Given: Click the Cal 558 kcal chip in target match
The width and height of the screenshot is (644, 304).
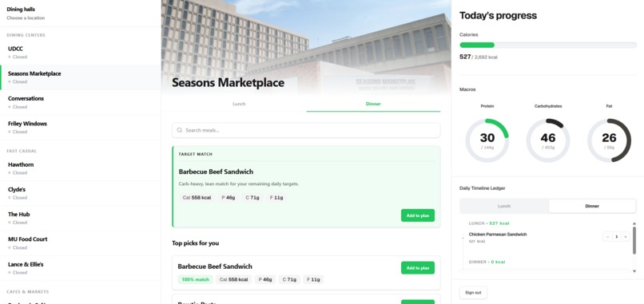Looking at the screenshot, I should tap(197, 198).
